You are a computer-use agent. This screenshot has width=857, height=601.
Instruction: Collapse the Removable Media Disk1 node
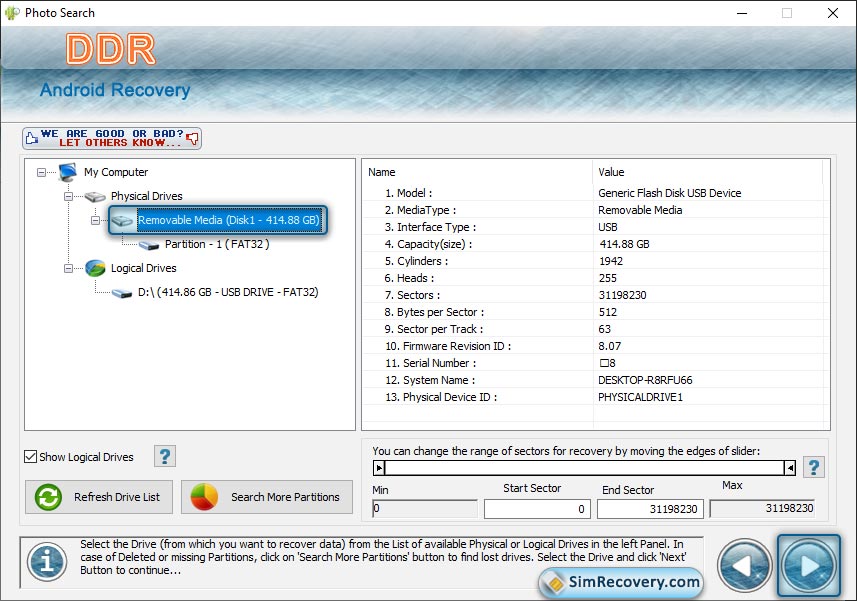tap(96, 221)
